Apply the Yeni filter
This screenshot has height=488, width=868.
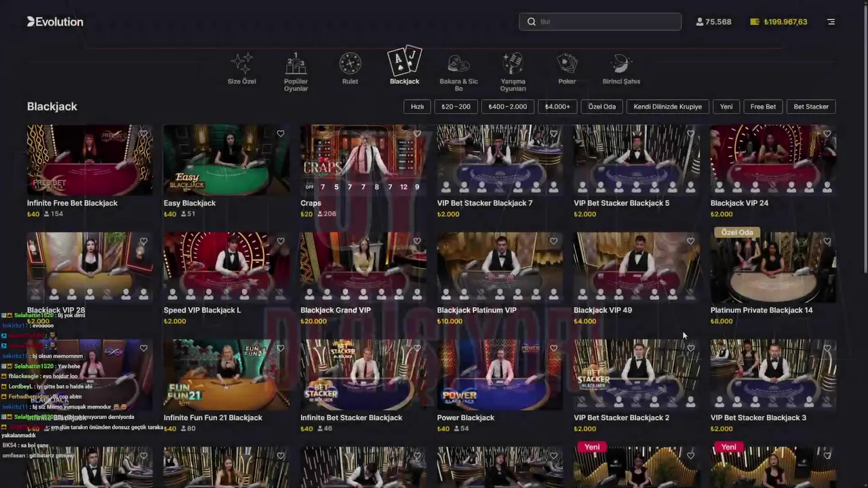pos(726,106)
